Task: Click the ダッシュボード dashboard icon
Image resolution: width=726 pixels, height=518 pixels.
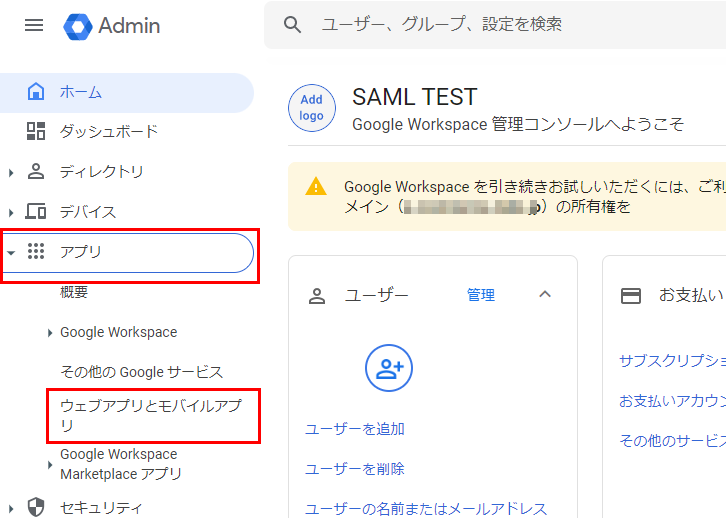Action: point(36,131)
